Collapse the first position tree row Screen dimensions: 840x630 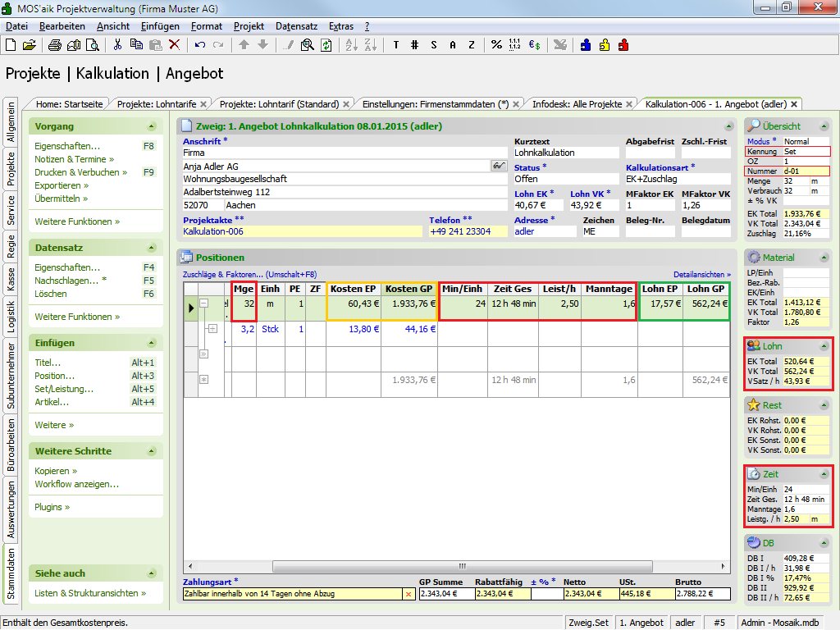point(204,304)
